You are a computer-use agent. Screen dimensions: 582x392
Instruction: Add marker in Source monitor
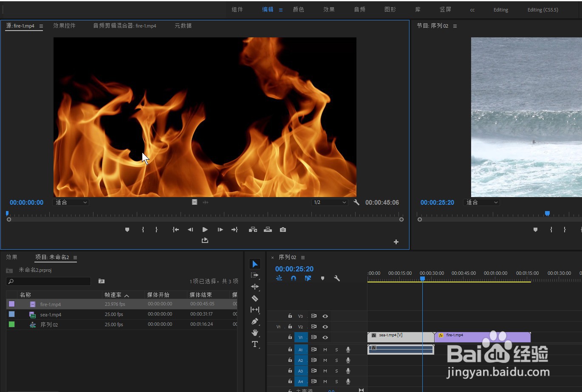click(127, 230)
